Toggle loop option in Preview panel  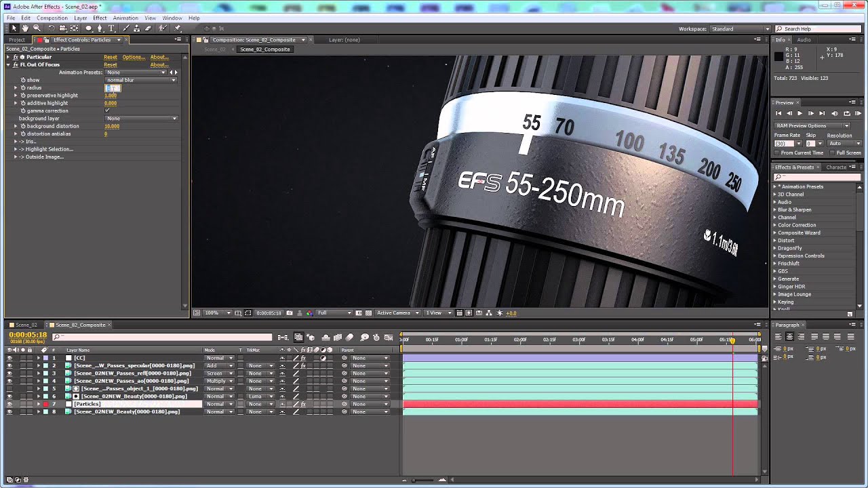(x=847, y=113)
